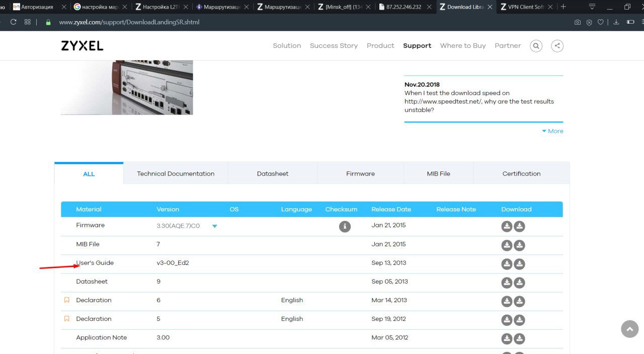Click second download icon in Datasheet row
The image size is (644, 354).
[x=520, y=283]
